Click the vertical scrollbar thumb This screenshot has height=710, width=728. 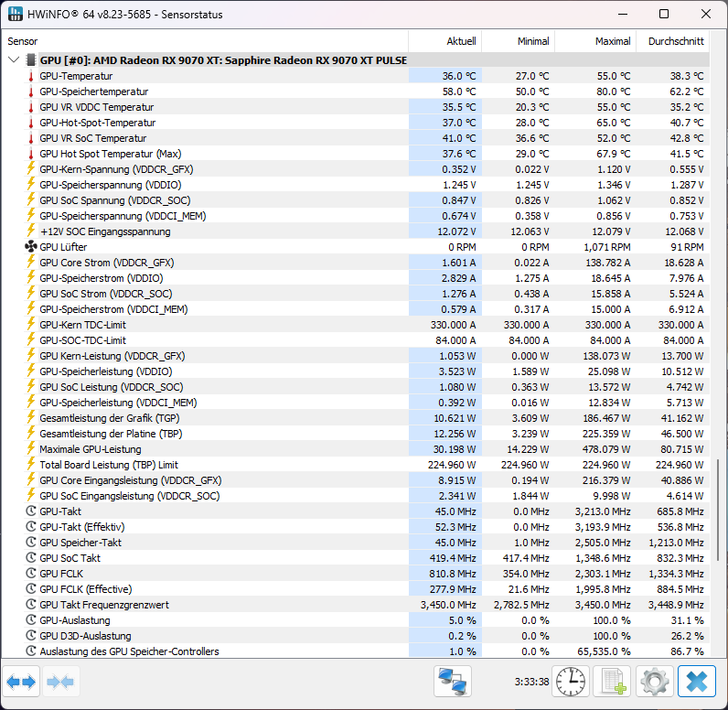click(x=718, y=510)
